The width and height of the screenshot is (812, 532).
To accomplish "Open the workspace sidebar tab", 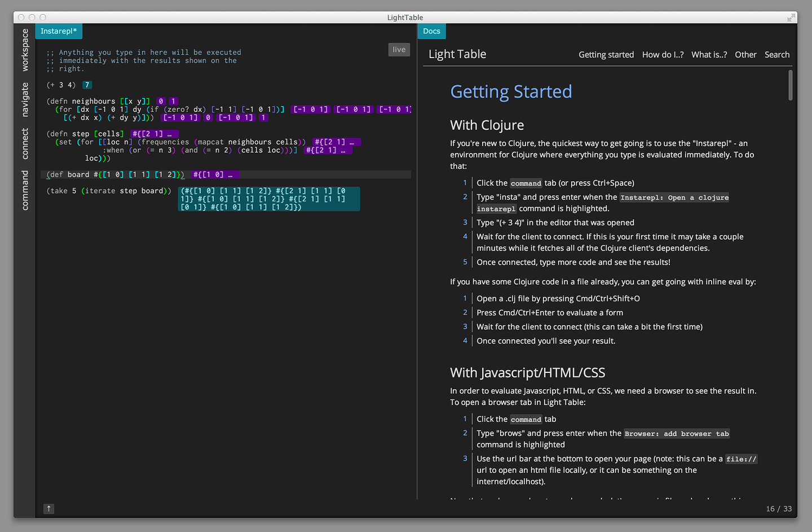I will (25, 50).
